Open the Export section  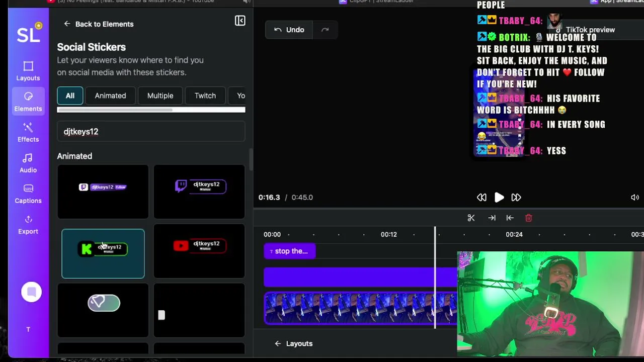pos(28,225)
